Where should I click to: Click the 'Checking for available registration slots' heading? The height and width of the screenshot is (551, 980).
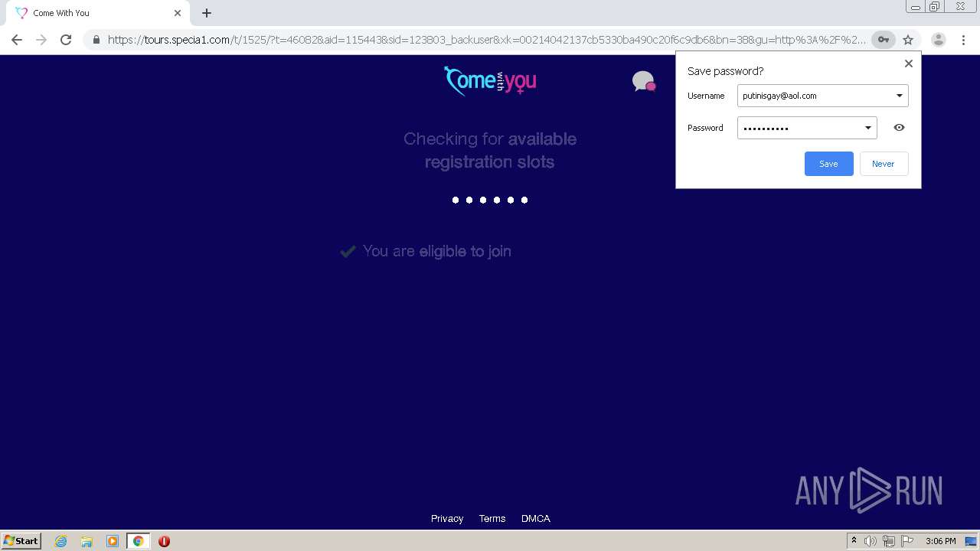click(x=490, y=150)
